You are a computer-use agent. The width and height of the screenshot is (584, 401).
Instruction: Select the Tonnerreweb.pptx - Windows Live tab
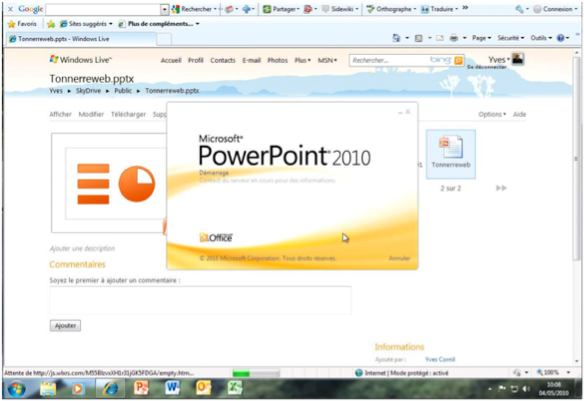coord(81,39)
